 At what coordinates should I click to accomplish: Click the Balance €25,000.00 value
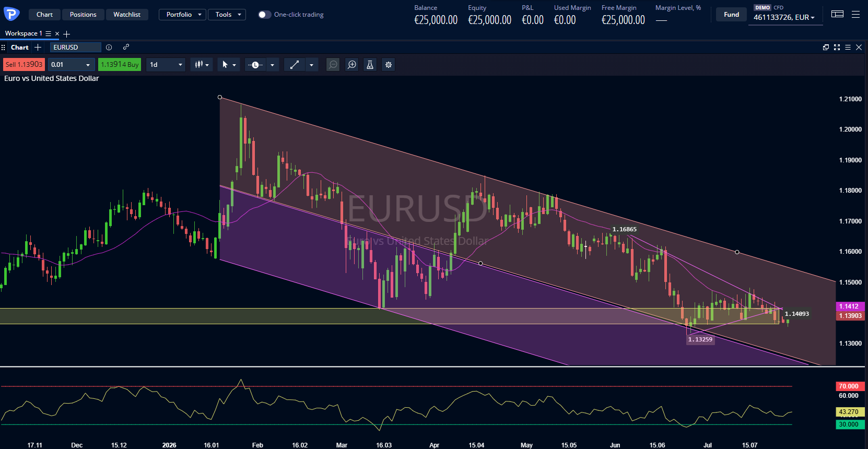pos(436,20)
